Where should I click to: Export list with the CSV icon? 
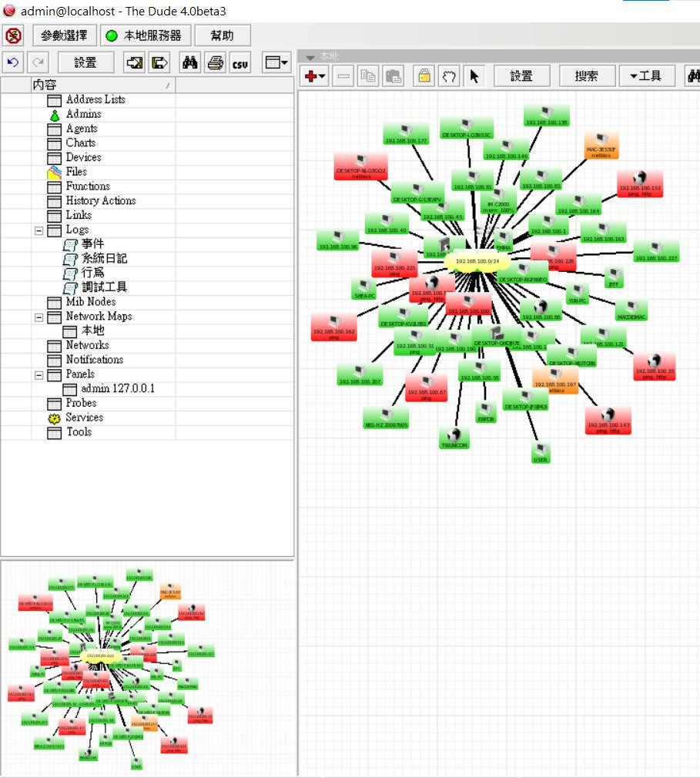click(240, 62)
